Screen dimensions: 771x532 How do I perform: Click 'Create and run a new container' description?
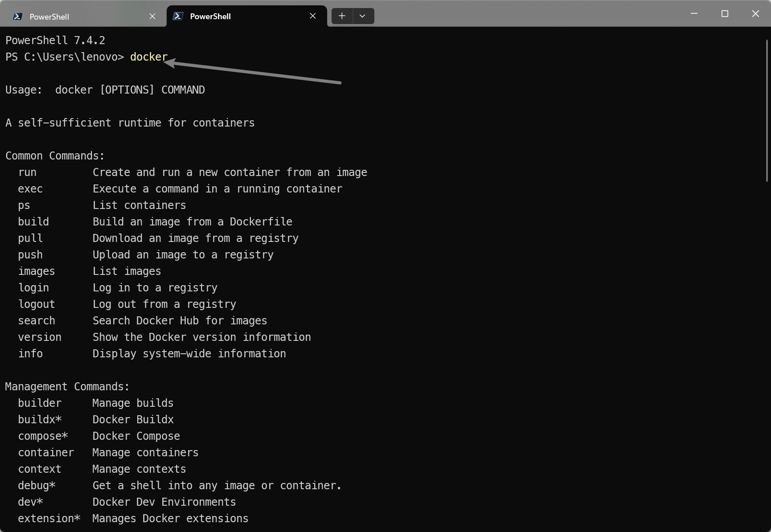[x=230, y=172]
